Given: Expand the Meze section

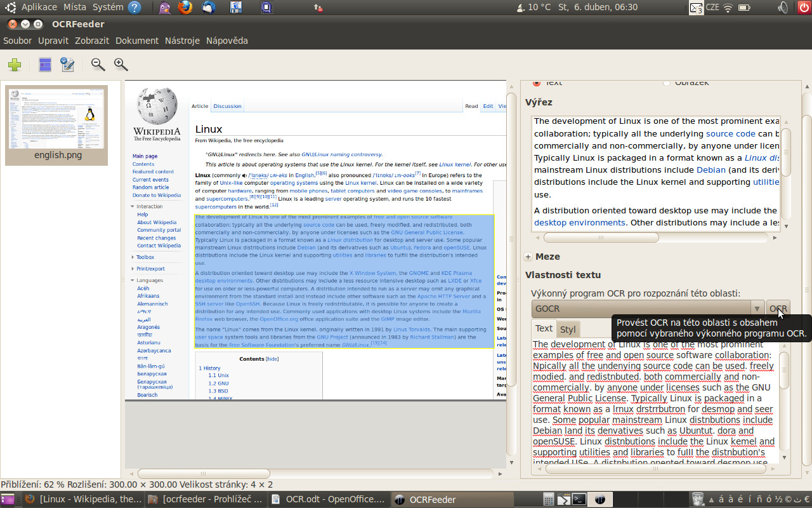Looking at the screenshot, I should click(x=528, y=257).
